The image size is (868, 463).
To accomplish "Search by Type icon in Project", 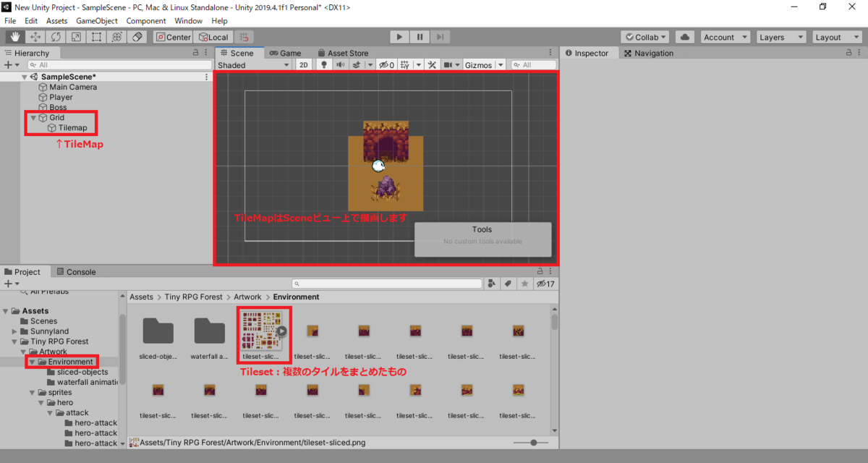I will coord(493,284).
